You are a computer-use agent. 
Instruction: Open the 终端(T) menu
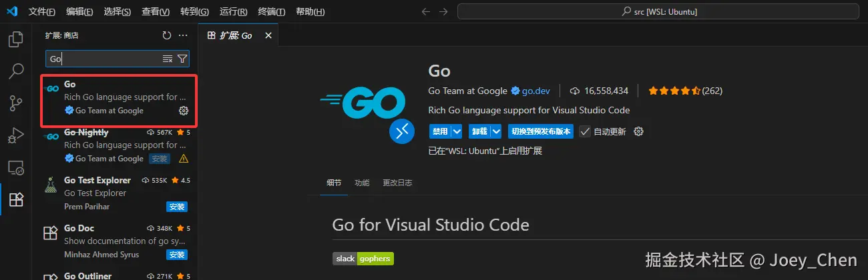click(x=272, y=12)
